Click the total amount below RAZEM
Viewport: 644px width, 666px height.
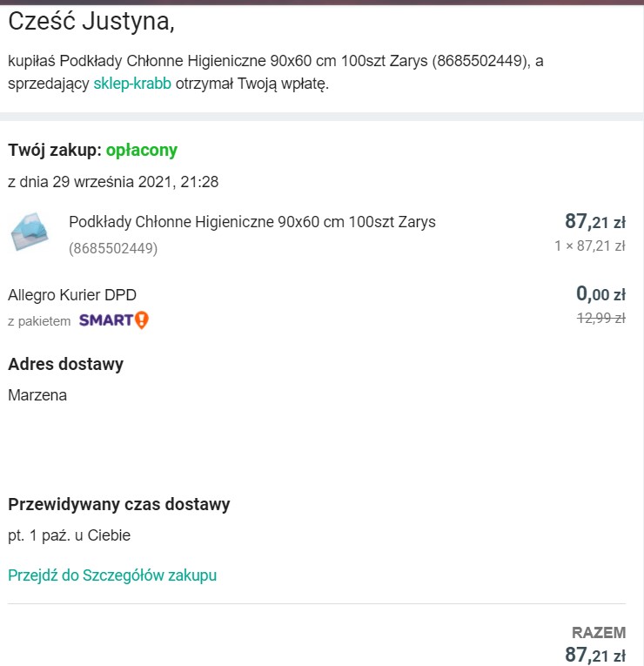pos(595,655)
